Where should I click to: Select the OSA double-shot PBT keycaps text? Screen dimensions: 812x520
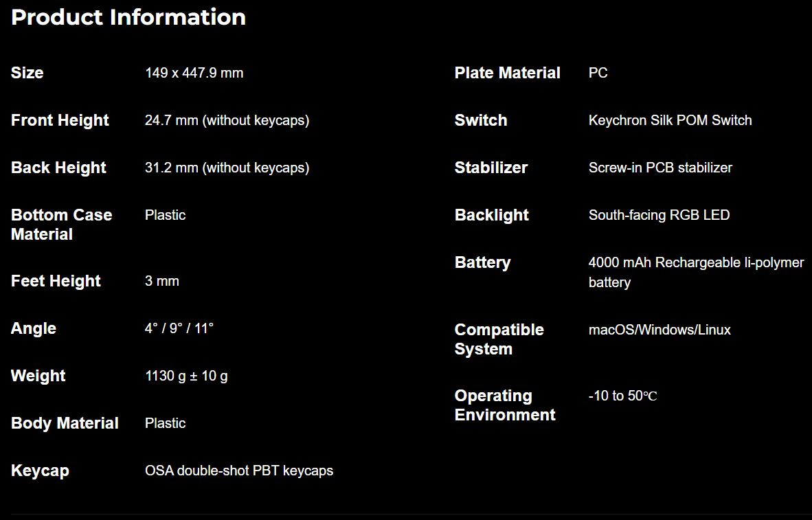click(239, 471)
